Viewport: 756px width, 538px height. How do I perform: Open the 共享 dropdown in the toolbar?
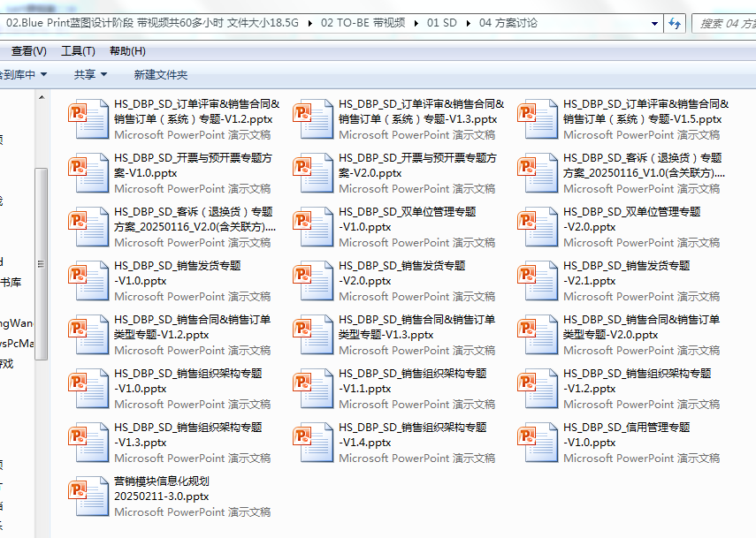point(90,75)
